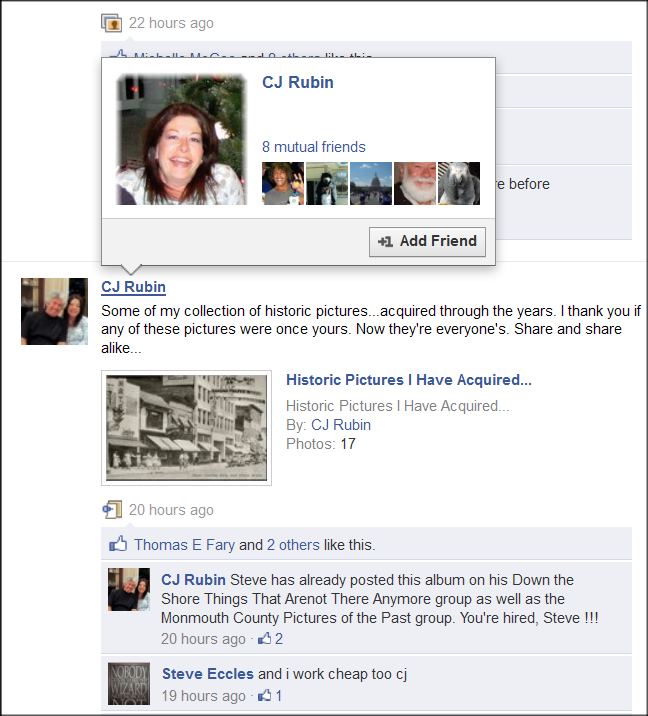
Task: Click the album share icon beside 20 hours ago
Action: tap(112, 510)
